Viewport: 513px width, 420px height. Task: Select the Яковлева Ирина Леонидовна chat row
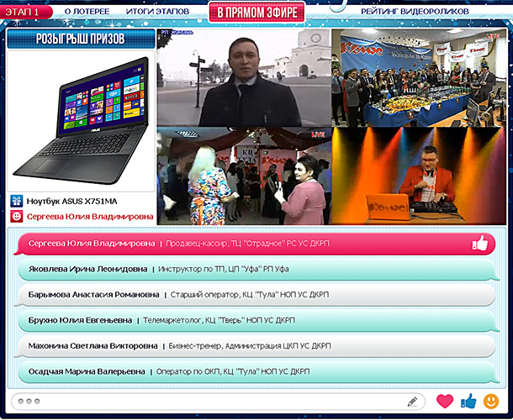[x=258, y=270]
